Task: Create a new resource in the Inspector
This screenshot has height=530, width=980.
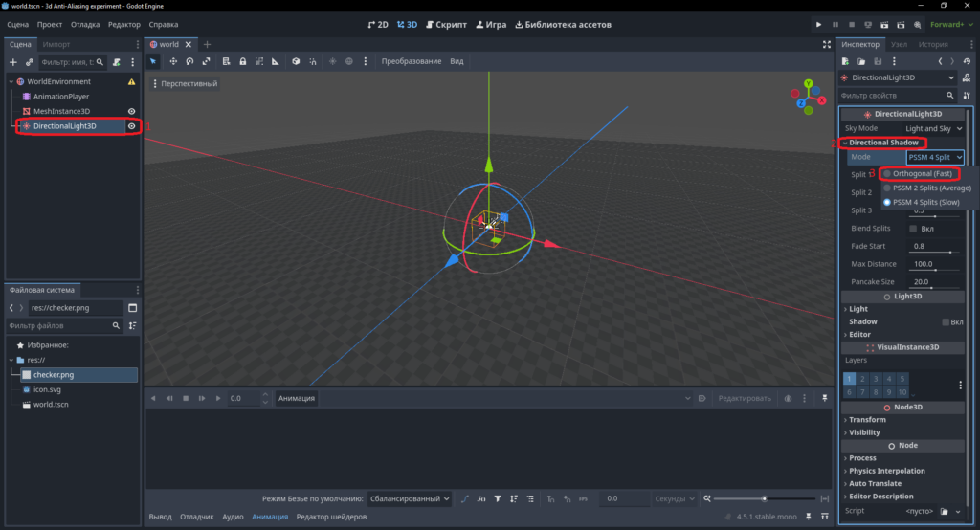Action: 845,61
